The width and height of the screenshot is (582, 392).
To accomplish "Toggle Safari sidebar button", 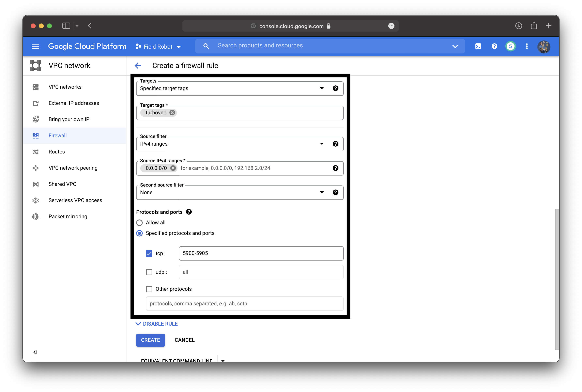I will coord(66,26).
